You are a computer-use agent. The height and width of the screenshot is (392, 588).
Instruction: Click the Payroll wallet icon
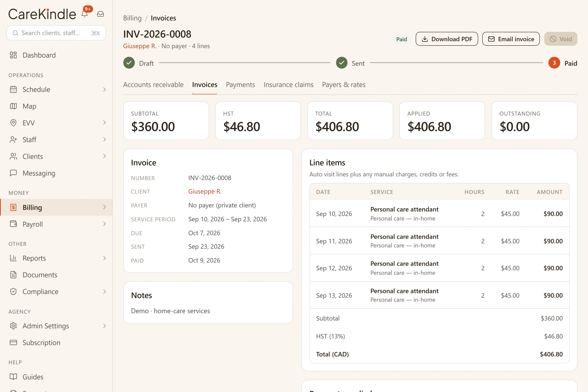click(13, 224)
